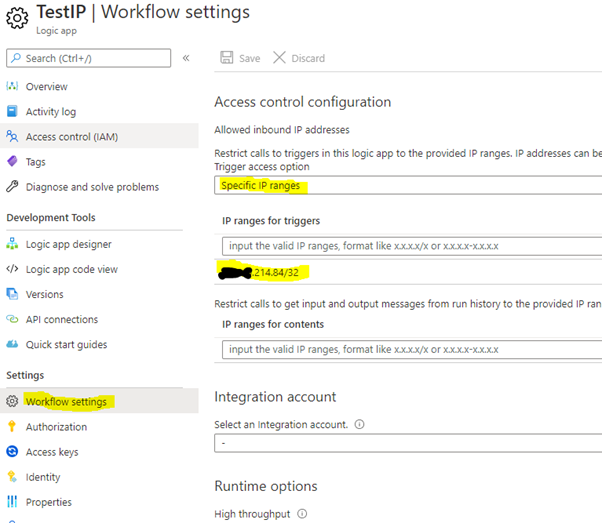Click the Logic app designer icon
This screenshot has height=523, width=602.
point(12,243)
